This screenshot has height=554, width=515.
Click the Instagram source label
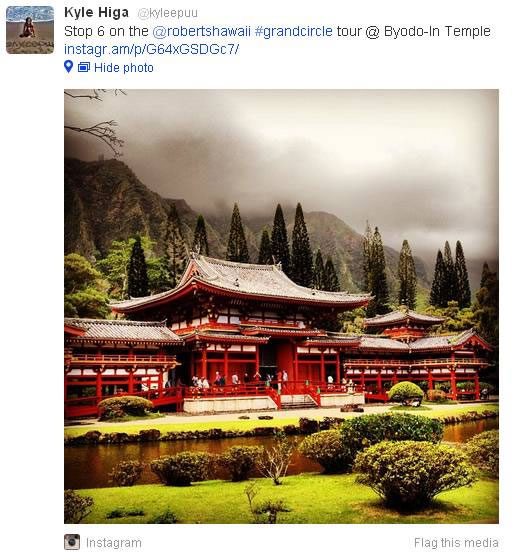click(x=113, y=543)
